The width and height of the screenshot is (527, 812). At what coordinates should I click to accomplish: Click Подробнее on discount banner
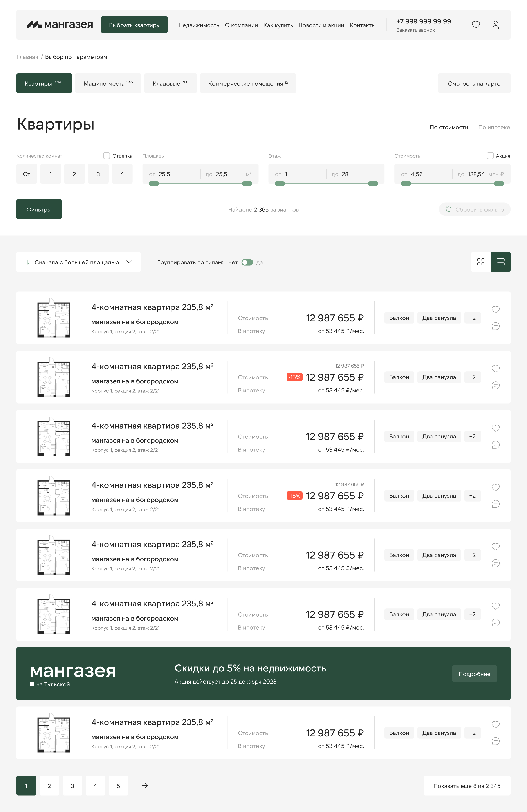(x=474, y=673)
